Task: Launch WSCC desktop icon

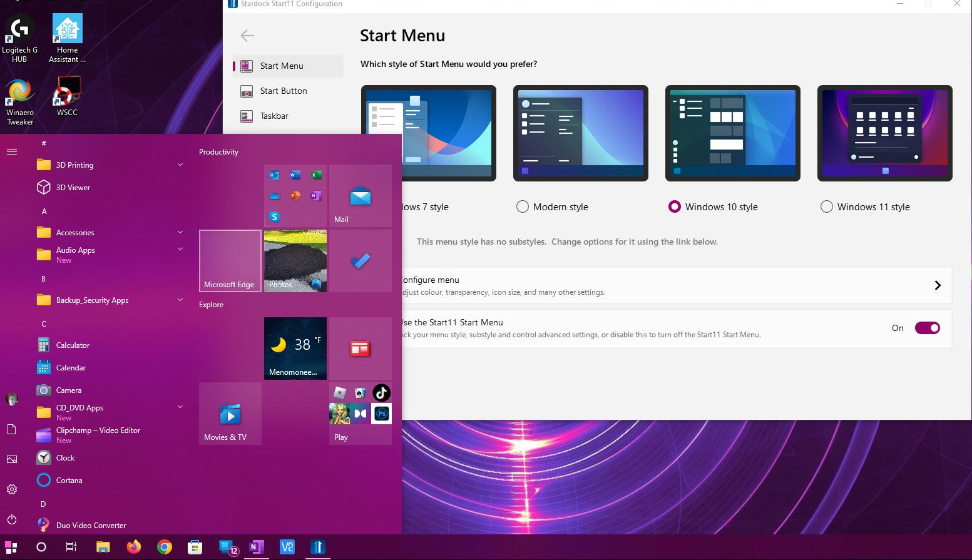Action: click(67, 96)
